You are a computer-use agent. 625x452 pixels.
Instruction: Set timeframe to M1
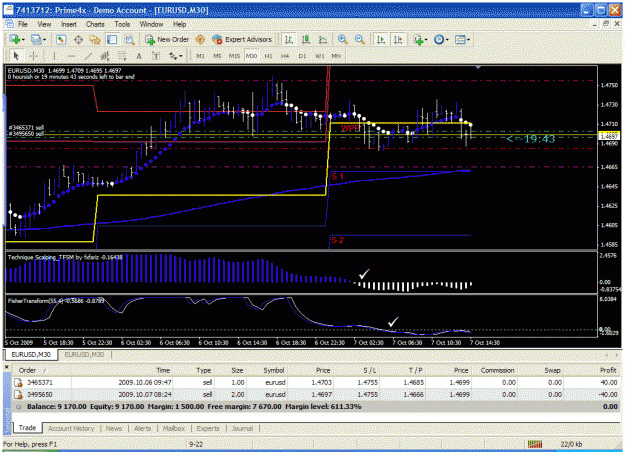[x=200, y=56]
